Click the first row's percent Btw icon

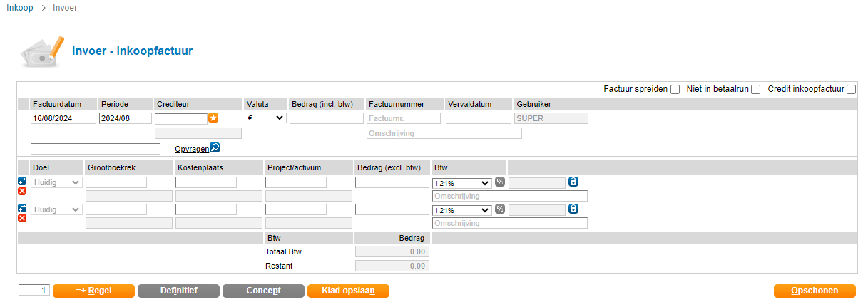pos(500,182)
